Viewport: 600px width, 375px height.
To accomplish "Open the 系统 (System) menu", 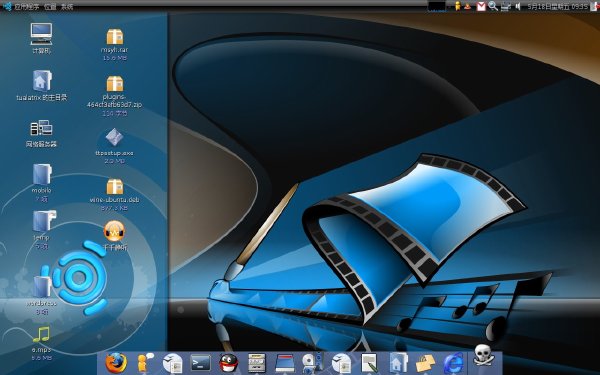I will click(67, 7).
